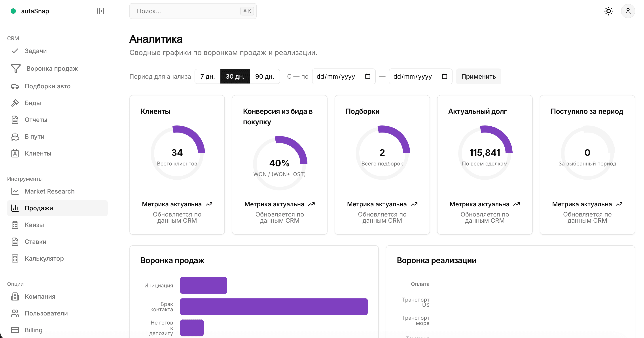Image resolution: width=644 pixels, height=338 pixels.
Task: Click the Инициация funnel bar
Action: pyautogui.click(x=203, y=285)
